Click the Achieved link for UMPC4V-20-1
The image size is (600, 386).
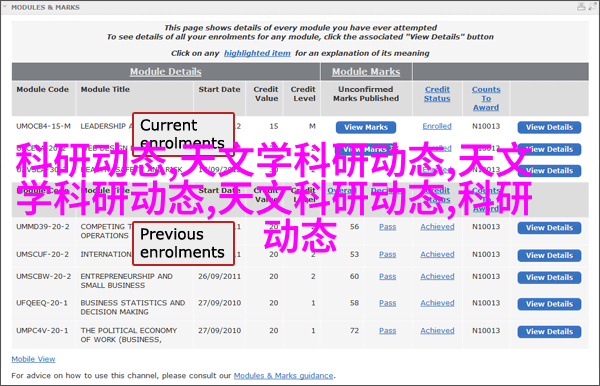tap(437, 331)
